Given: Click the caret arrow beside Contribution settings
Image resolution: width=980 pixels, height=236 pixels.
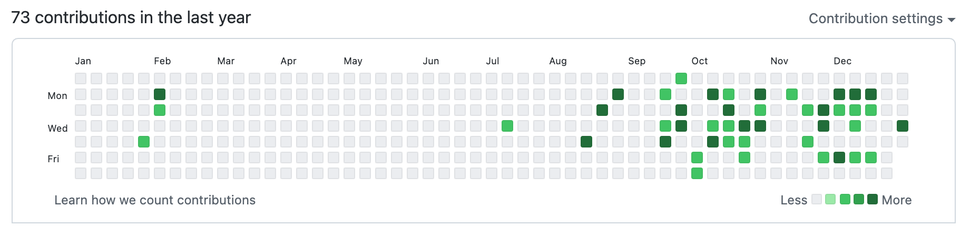Looking at the screenshot, I should pyautogui.click(x=951, y=20).
